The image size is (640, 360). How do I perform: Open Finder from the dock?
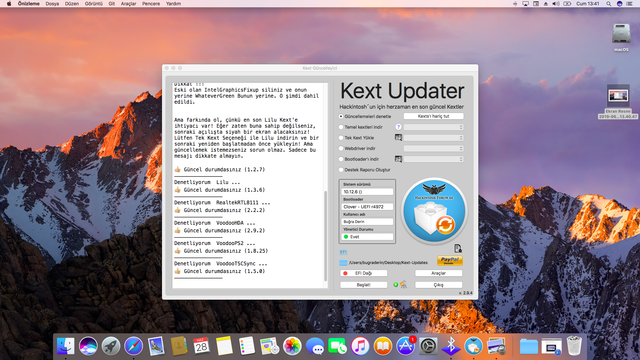[65, 346]
